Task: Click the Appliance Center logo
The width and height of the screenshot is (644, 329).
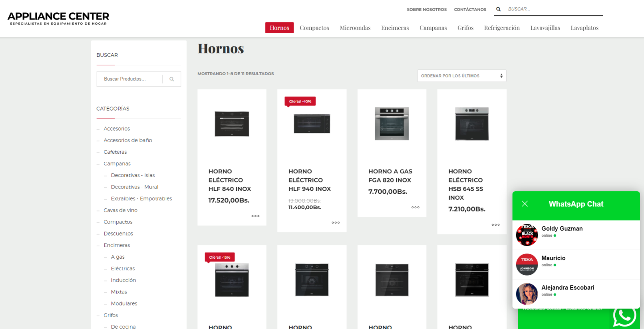Action: 58,18
